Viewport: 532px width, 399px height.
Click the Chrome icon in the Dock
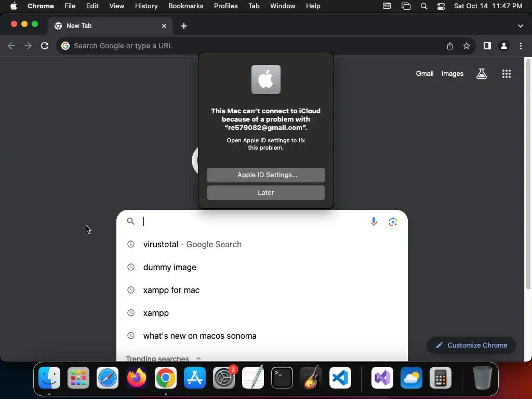166,378
